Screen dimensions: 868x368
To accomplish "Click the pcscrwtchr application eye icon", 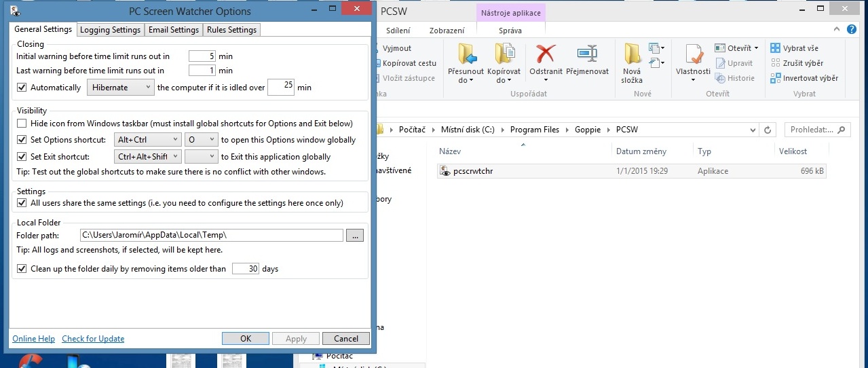I will coord(445,171).
